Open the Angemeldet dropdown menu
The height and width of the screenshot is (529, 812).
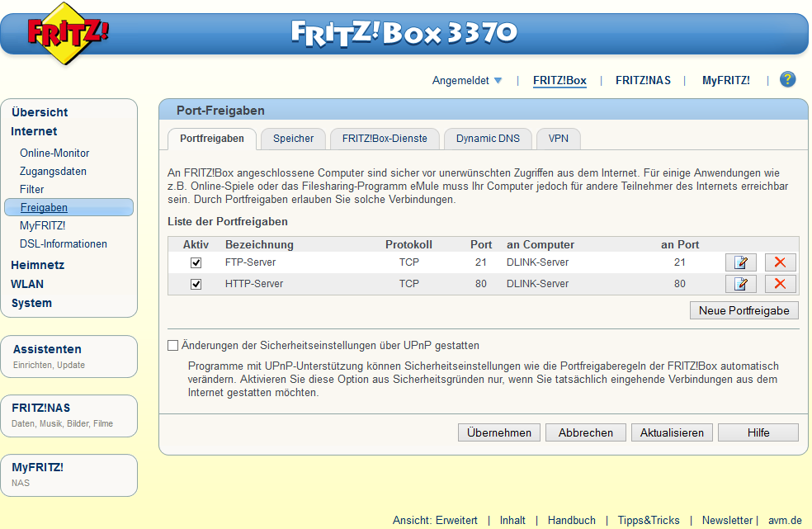(467, 80)
